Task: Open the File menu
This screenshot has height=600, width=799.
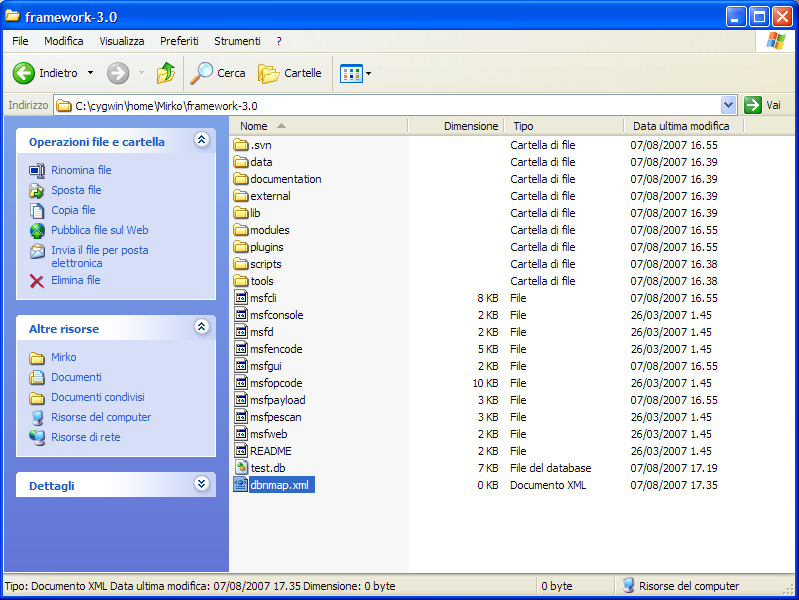Action: [x=20, y=41]
